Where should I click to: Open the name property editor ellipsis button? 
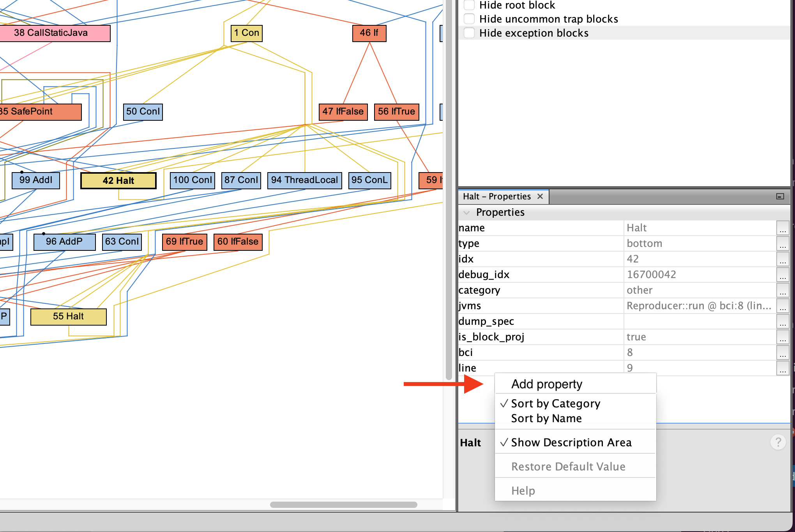783,228
